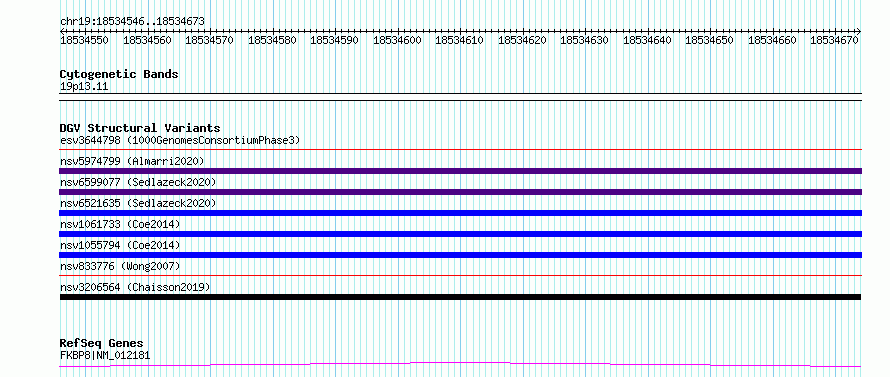Click the RefSeq Genes track heading

tap(101, 344)
